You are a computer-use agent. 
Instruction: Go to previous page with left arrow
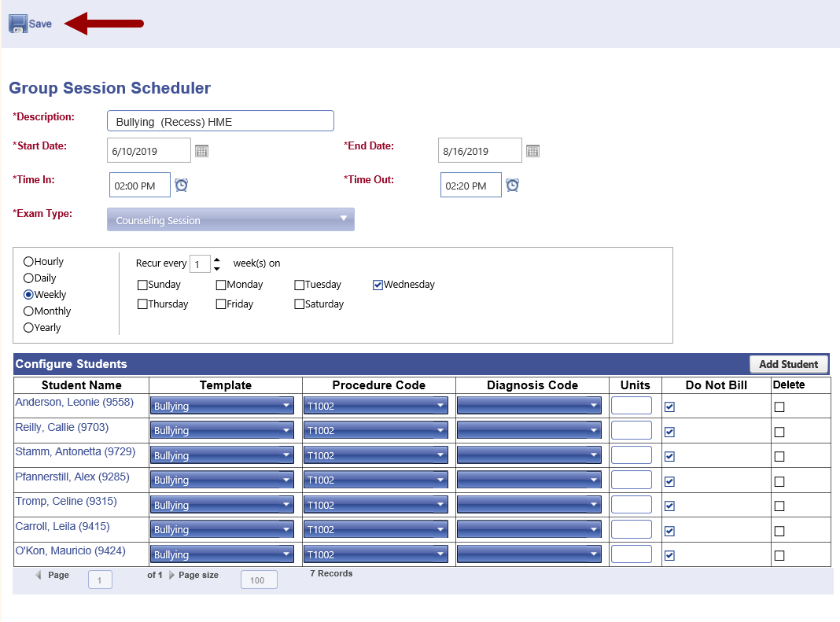tap(39, 574)
